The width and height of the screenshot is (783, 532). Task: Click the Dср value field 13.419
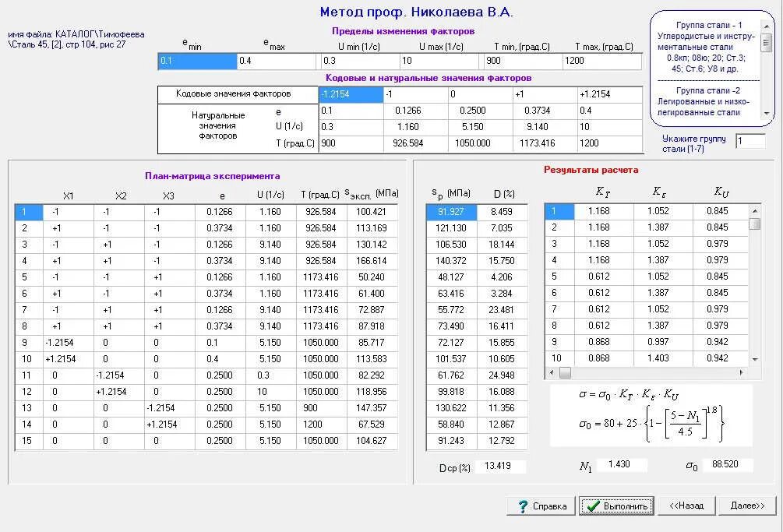[x=502, y=466]
